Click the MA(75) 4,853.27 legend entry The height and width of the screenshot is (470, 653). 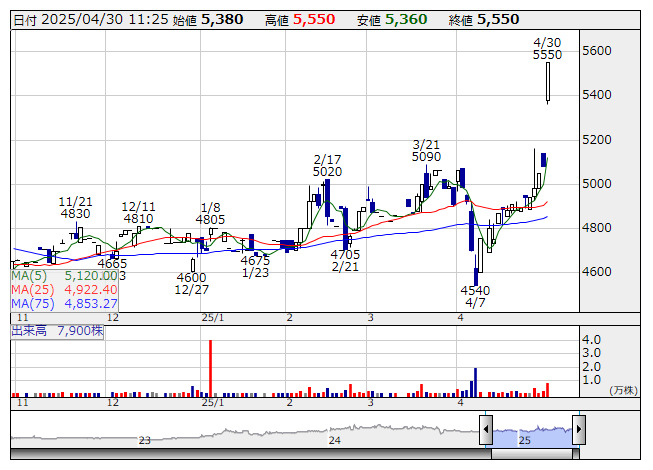(x=65, y=304)
